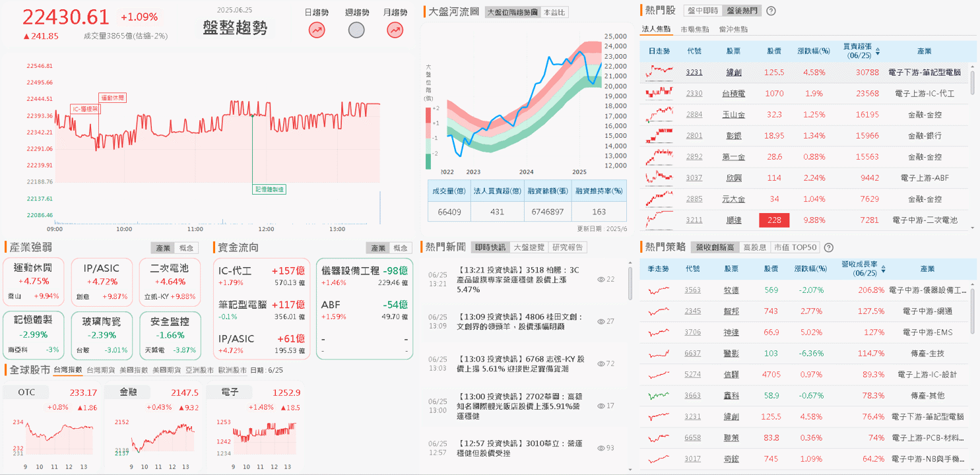Open 台積電 daily trend mini chart
The height and width of the screenshot is (475, 980).
pyautogui.click(x=659, y=93)
